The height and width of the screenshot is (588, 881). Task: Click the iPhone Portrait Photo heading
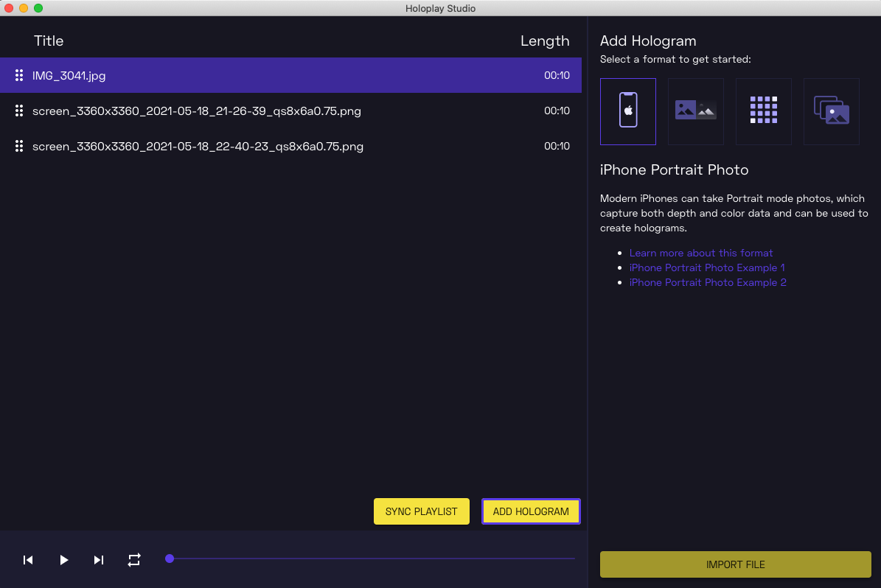tap(674, 169)
